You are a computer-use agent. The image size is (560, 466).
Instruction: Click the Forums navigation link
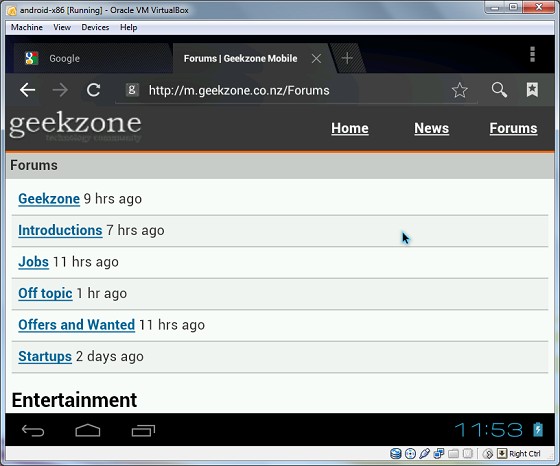point(513,129)
